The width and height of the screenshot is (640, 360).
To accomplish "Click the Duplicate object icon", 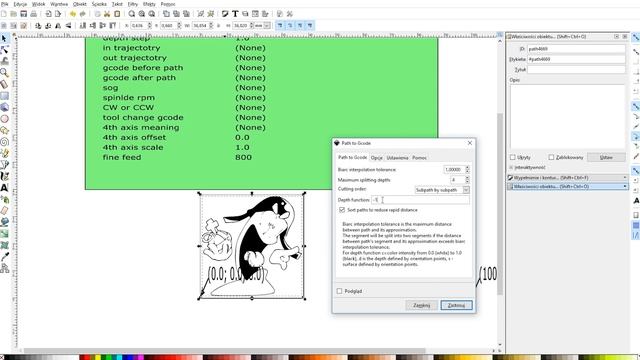I will point(167,14).
